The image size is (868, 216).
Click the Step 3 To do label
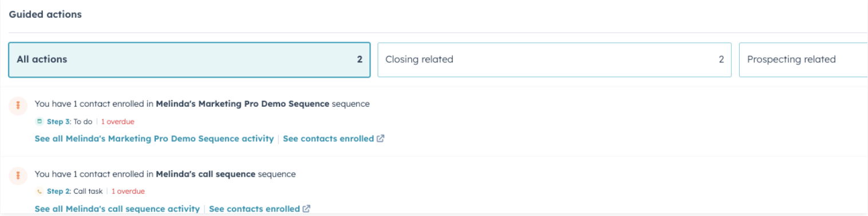pos(69,122)
